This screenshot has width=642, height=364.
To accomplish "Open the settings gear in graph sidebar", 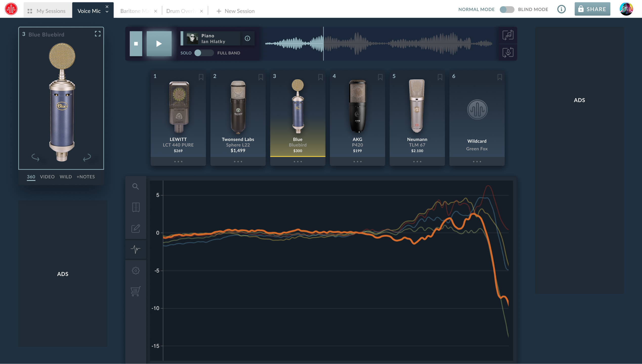I will (136, 270).
